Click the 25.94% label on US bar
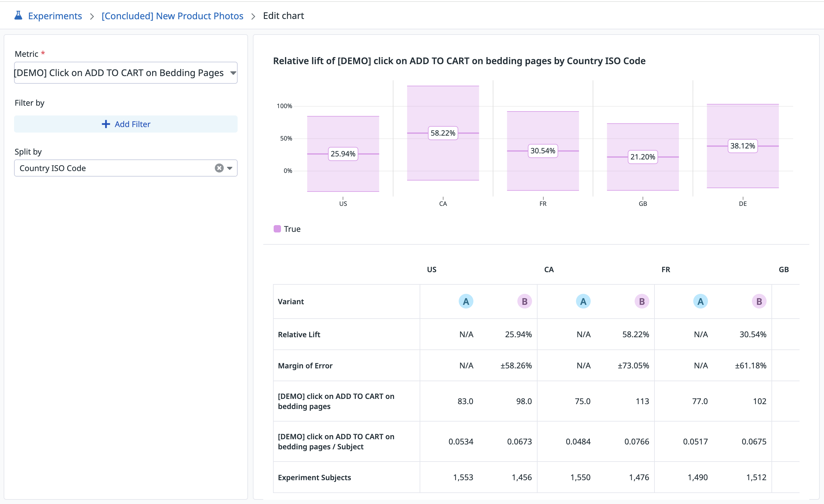 click(343, 154)
